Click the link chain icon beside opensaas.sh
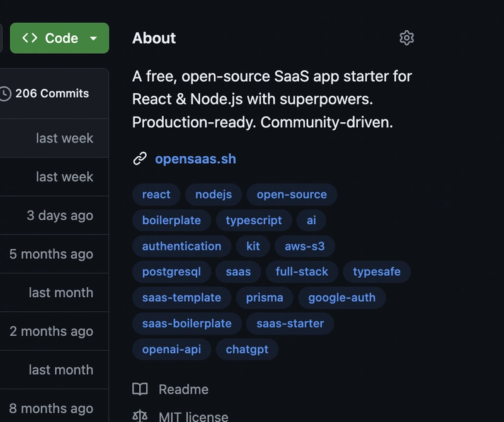This screenshot has height=422, width=504. [x=140, y=159]
